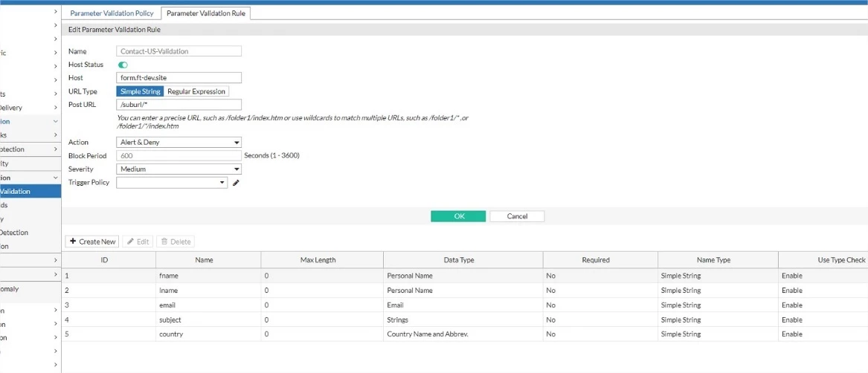Screen dimensions: 868x373
Task: Open the highlighted Validation sidebar item
Action: coord(30,192)
